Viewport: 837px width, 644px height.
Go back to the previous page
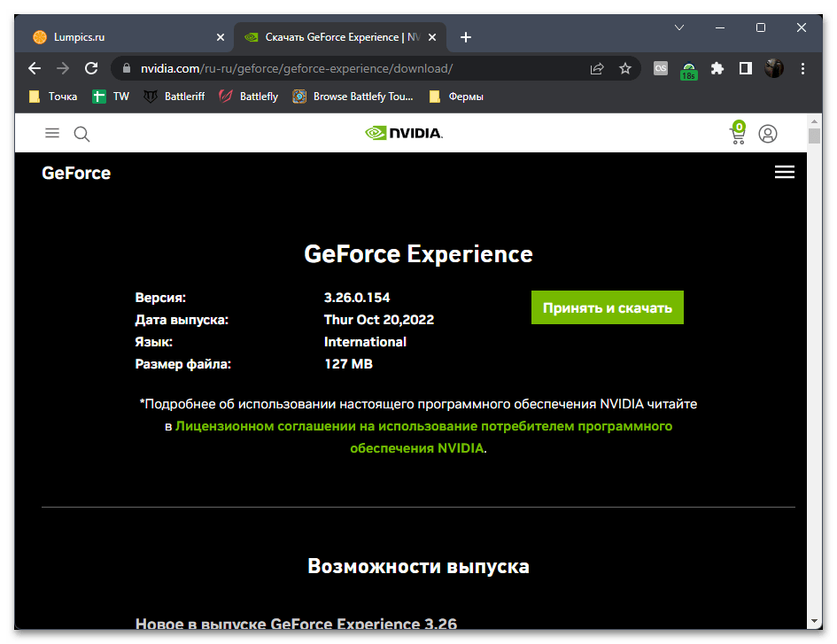point(35,68)
